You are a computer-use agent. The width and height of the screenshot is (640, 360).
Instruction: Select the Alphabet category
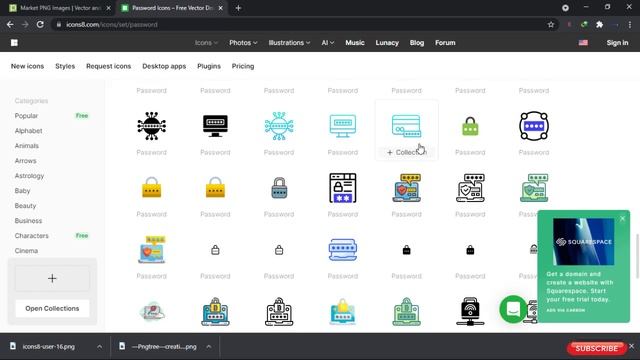(x=29, y=131)
